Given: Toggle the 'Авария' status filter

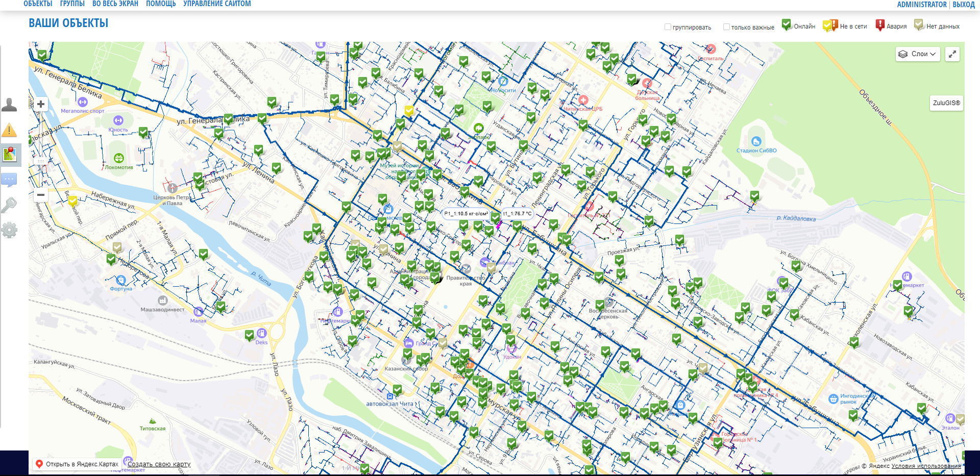Looking at the screenshot, I should pos(891,26).
